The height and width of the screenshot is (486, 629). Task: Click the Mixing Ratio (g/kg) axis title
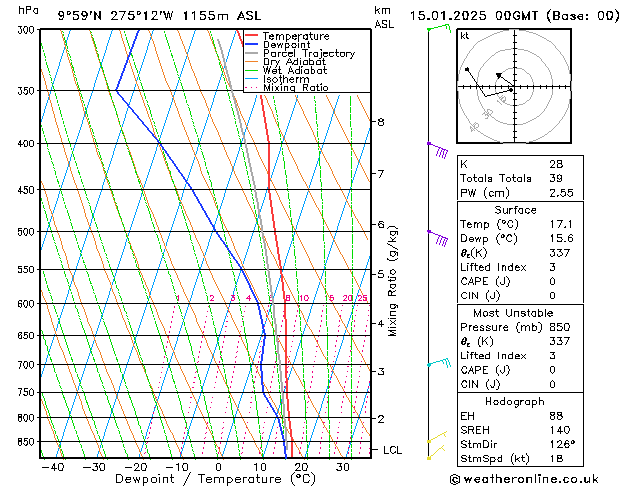click(392, 281)
